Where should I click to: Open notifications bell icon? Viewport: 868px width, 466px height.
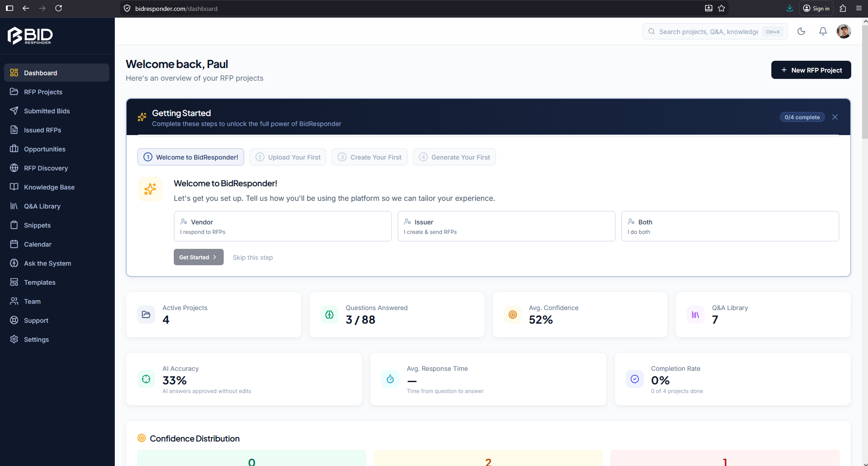click(x=823, y=31)
